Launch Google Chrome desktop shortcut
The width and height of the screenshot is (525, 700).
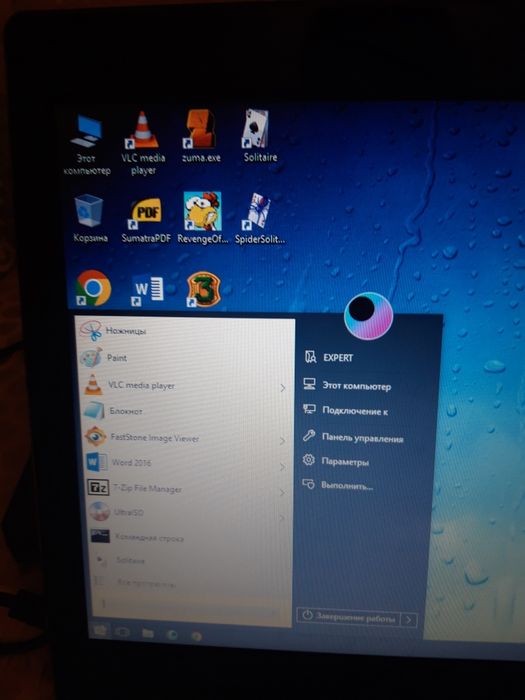tap(92, 288)
